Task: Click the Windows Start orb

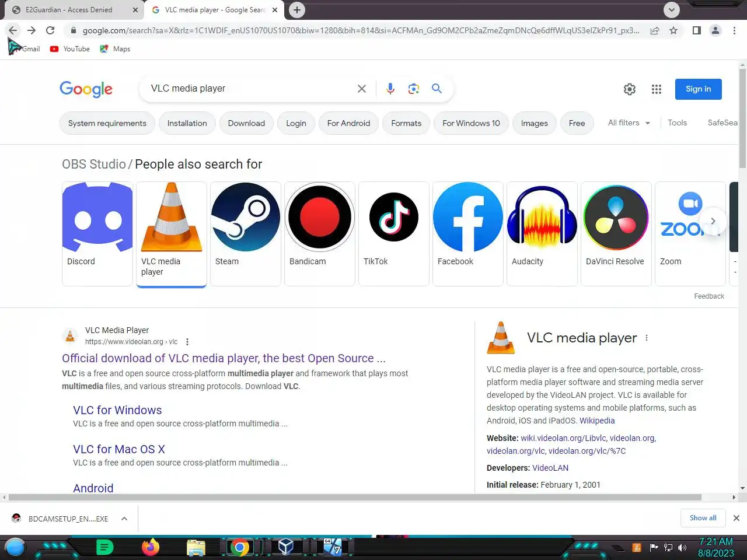Action: (x=15, y=547)
